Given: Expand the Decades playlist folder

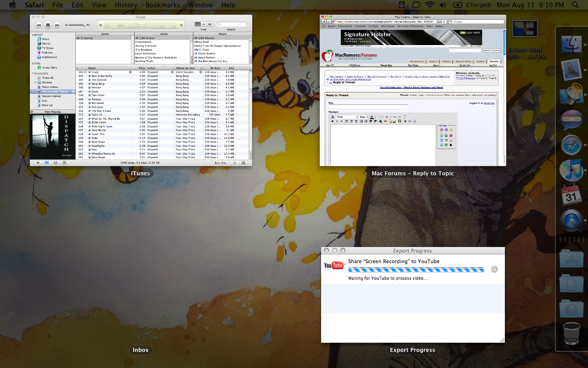Looking at the screenshot, I should pyautogui.click(x=35, y=82).
